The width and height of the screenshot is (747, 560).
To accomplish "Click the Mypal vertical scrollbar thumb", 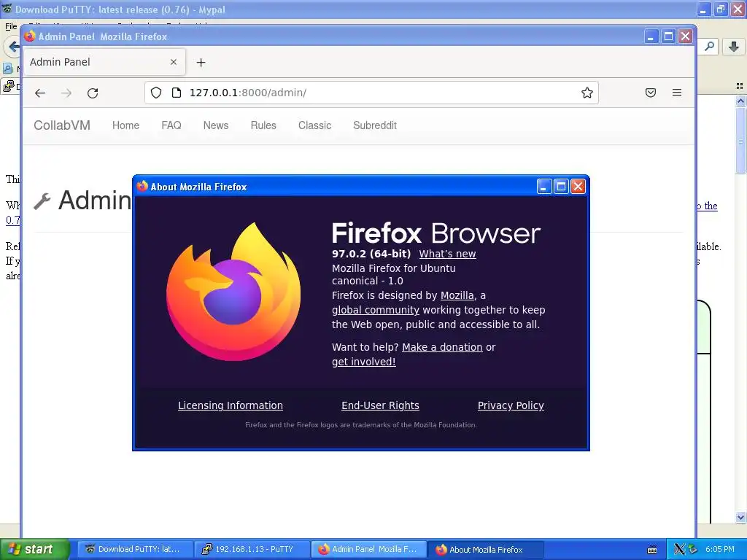I will coord(740,141).
